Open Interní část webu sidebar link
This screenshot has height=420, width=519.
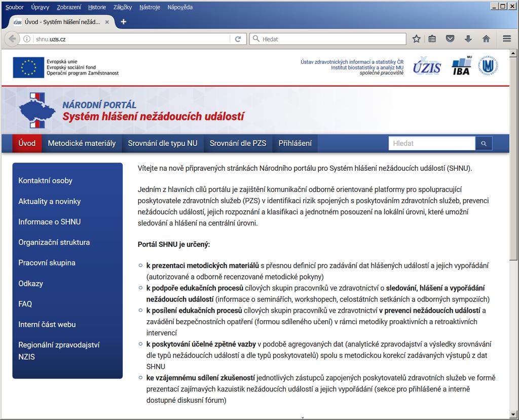point(47,324)
